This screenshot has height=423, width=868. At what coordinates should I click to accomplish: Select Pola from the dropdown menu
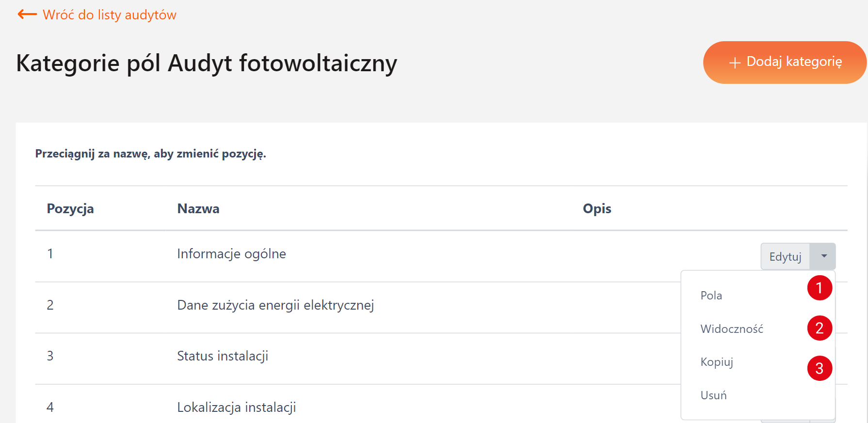pyautogui.click(x=711, y=296)
